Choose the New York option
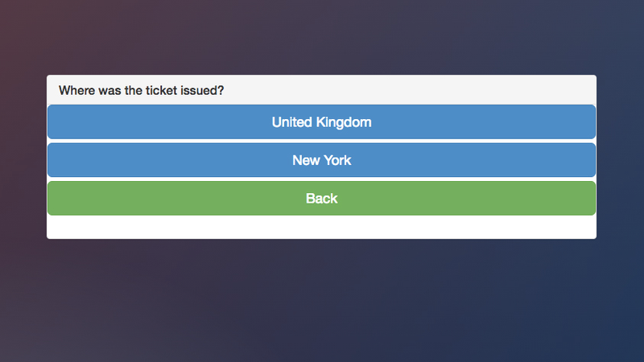This screenshot has height=362, width=644. [x=321, y=160]
